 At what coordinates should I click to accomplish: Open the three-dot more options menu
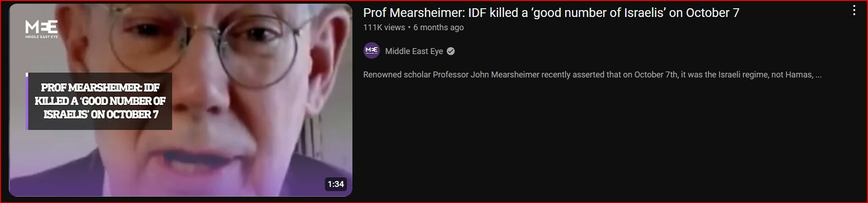click(x=854, y=11)
